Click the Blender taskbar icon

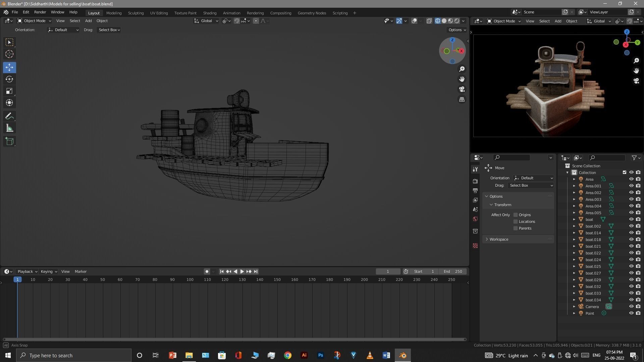pyautogui.click(x=402, y=355)
